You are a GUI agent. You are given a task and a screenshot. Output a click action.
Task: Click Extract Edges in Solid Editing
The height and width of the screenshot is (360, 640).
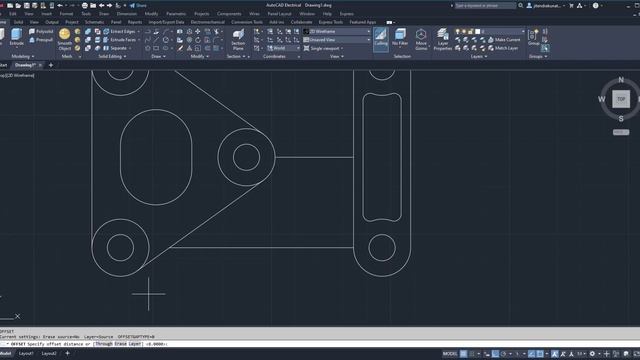(119, 31)
